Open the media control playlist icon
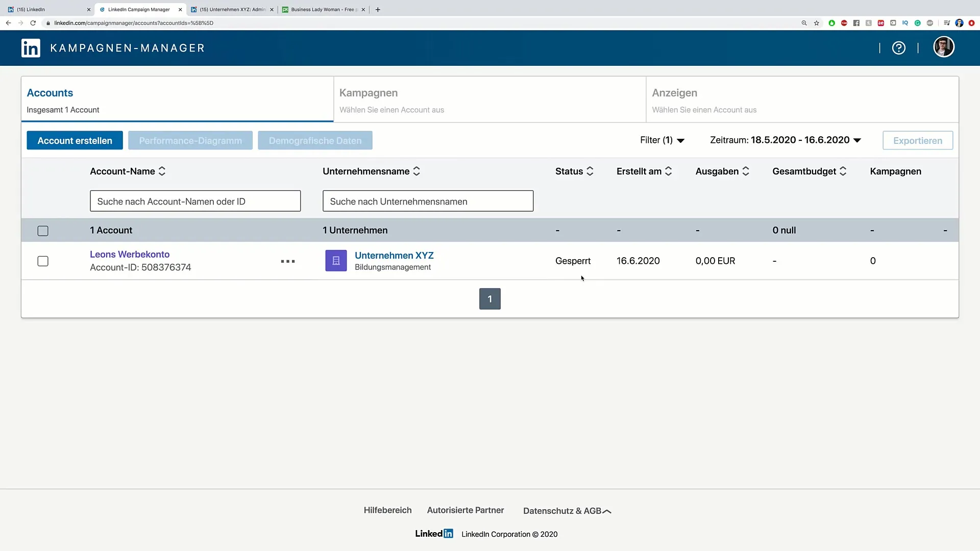Image resolution: width=980 pixels, height=551 pixels. pyautogui.click(x=946, y=23)
